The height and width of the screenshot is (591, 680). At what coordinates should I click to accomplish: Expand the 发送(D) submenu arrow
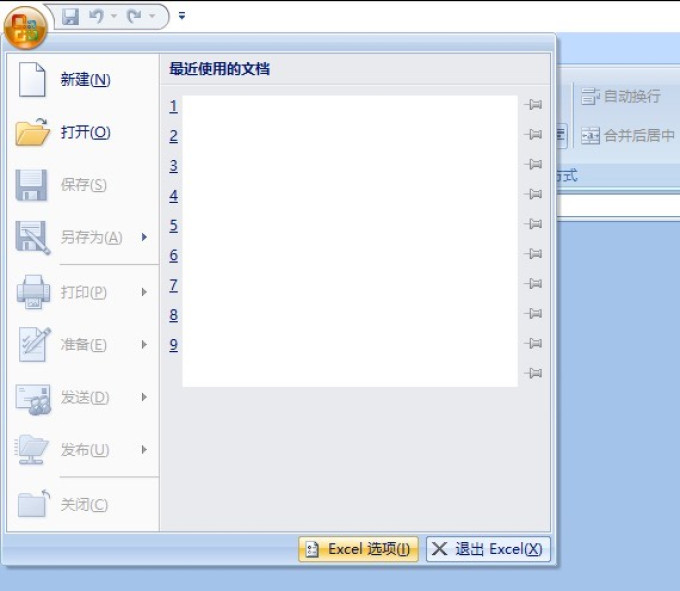click(x=144, y=397)
